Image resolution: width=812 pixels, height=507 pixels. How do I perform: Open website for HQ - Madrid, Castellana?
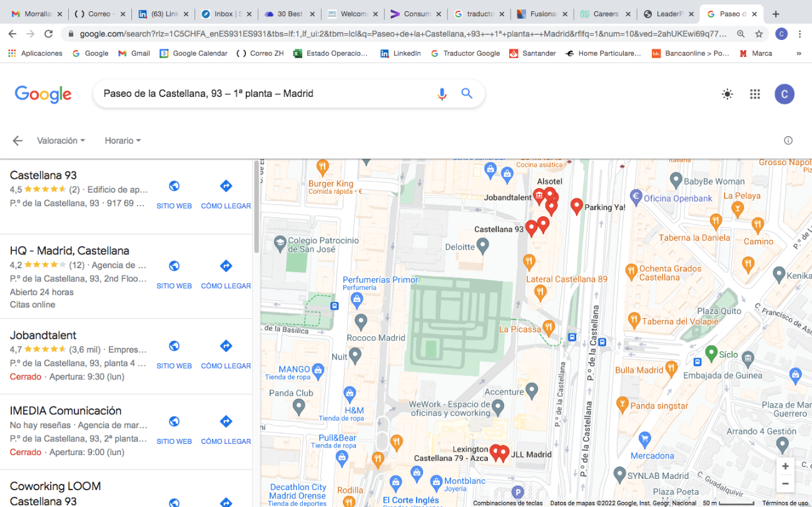[x=174, y=266]
